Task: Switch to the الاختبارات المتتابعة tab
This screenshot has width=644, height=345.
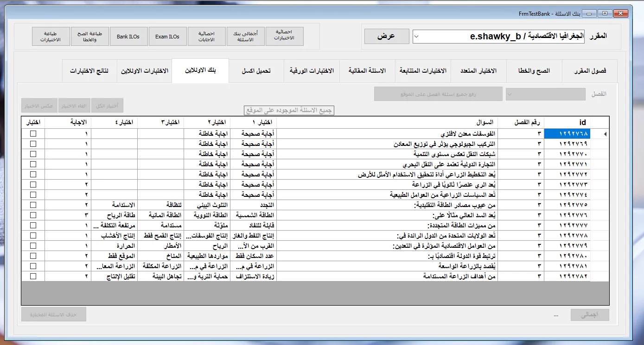Action: (423, 71)
